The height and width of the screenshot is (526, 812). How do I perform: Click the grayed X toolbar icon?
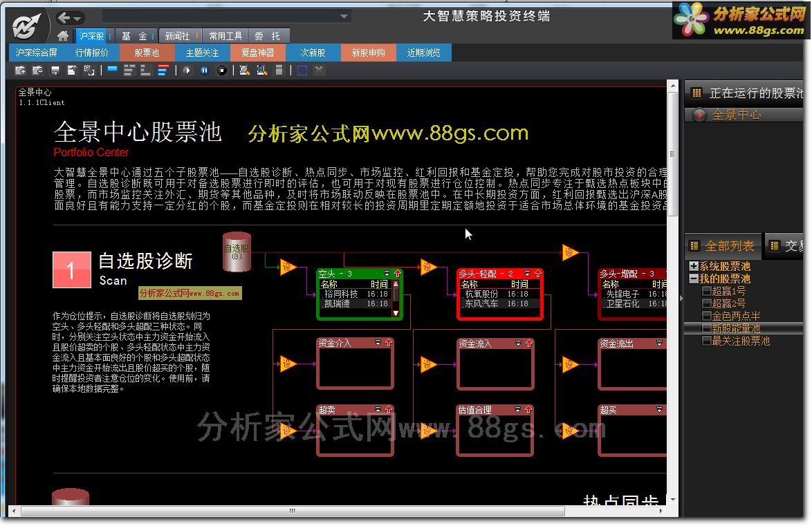coord(320,71)
